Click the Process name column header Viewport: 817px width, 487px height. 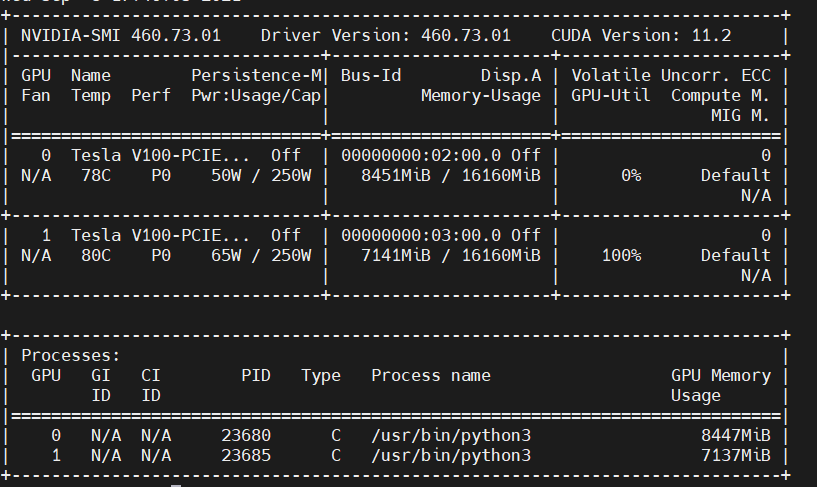pos(431,376)
